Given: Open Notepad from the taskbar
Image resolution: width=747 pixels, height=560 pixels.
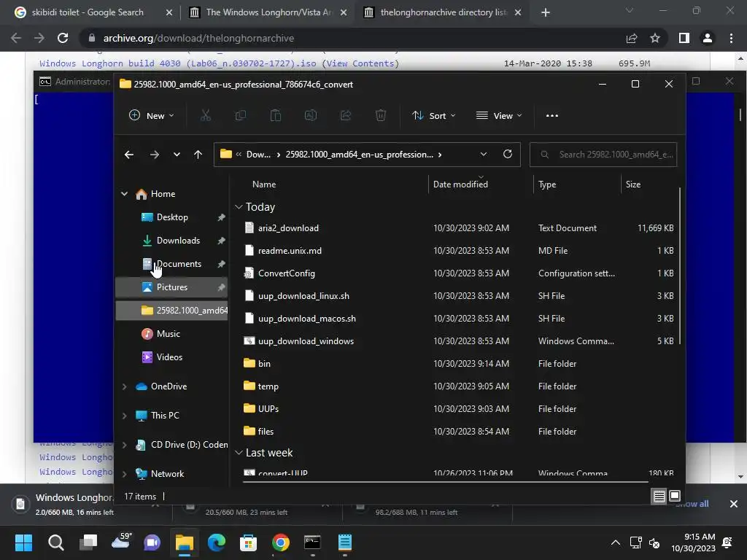Looking at the screenshot, I should (344, 542).
